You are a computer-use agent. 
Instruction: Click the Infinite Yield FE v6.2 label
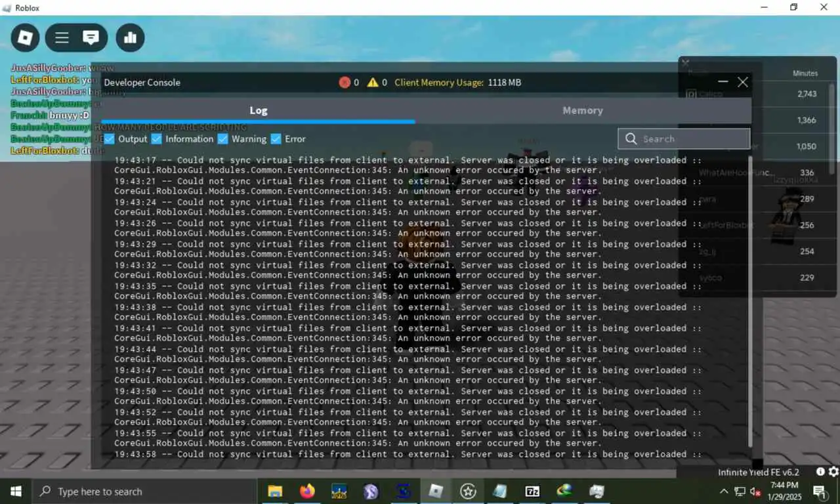(x=759, y=472)
